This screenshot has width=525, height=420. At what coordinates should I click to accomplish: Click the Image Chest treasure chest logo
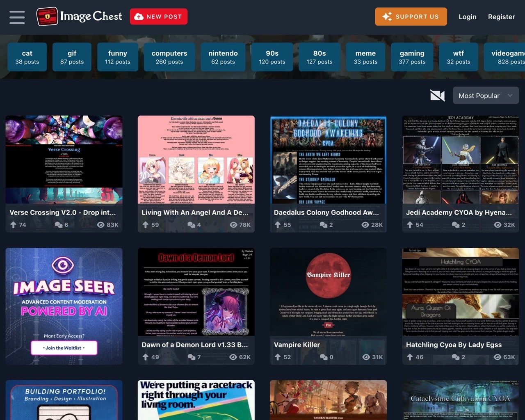pyautogui.click(x=47, y=17)
